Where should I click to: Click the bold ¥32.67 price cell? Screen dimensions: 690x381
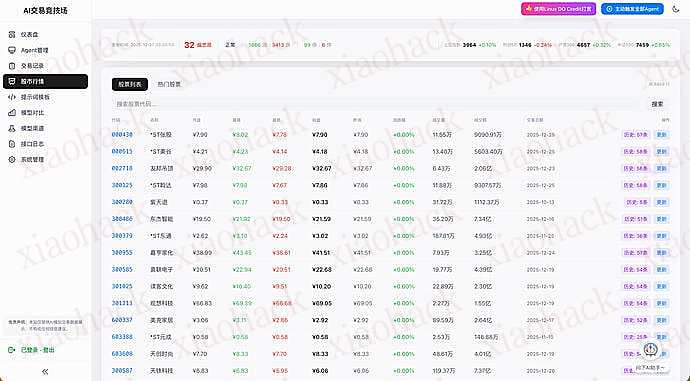point(322,169)
